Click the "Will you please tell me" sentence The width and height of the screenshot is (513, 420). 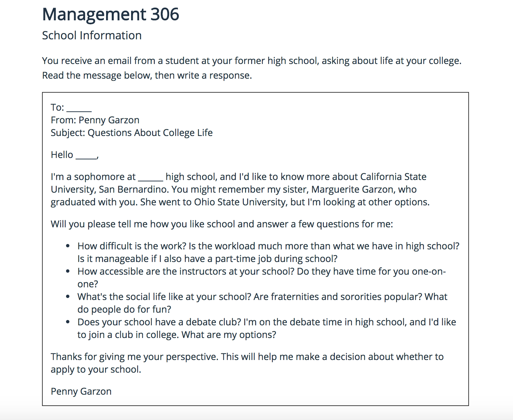tap(222, 224)
